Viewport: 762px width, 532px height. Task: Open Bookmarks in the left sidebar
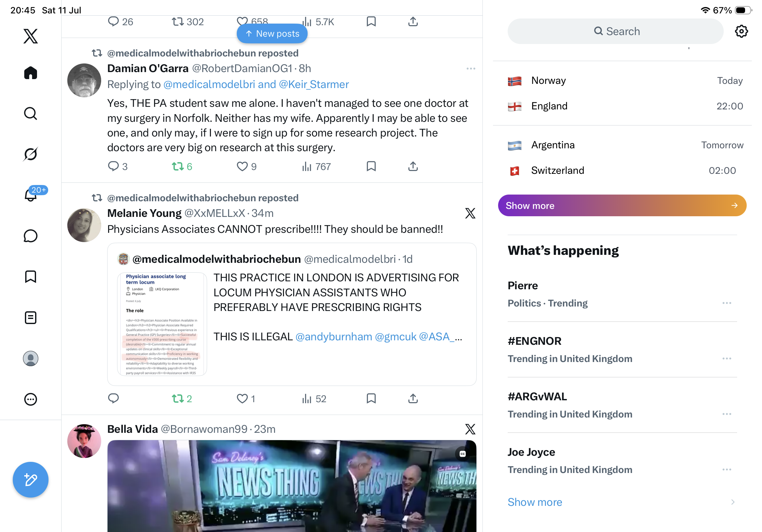click(x=31, y=277)
